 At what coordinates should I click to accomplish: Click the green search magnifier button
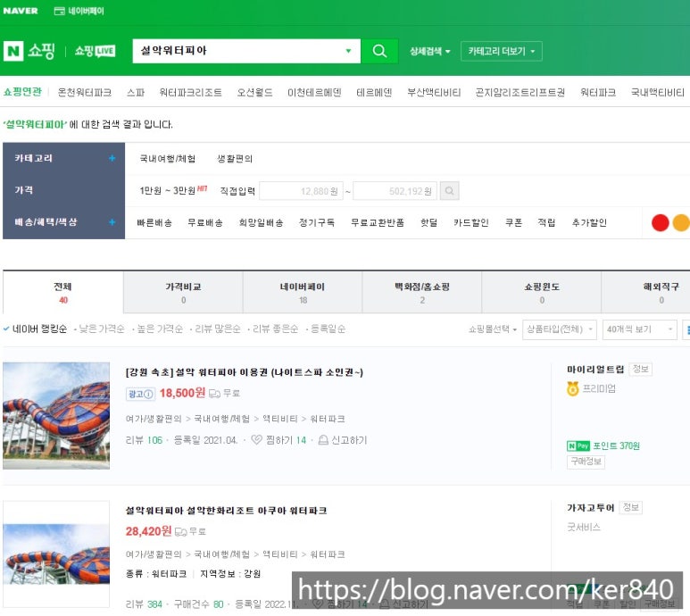click(379, 51)
